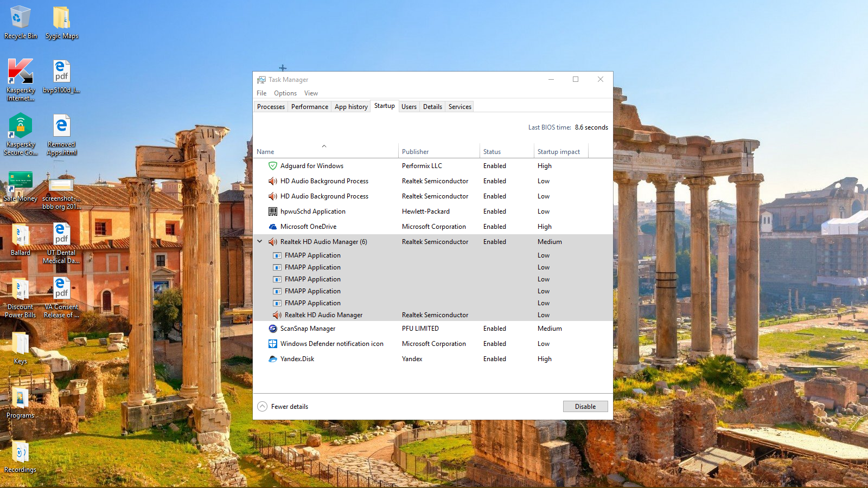Click the Adguard for Windows shield icon
The width and height of the screenshot is (868, 488).
click(x=273, y=166)
